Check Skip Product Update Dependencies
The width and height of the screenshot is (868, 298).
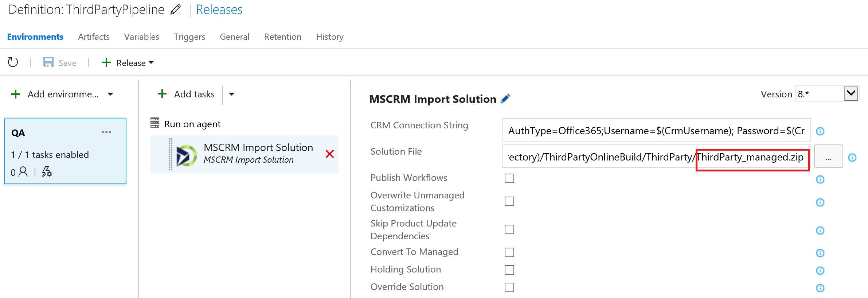509,229
